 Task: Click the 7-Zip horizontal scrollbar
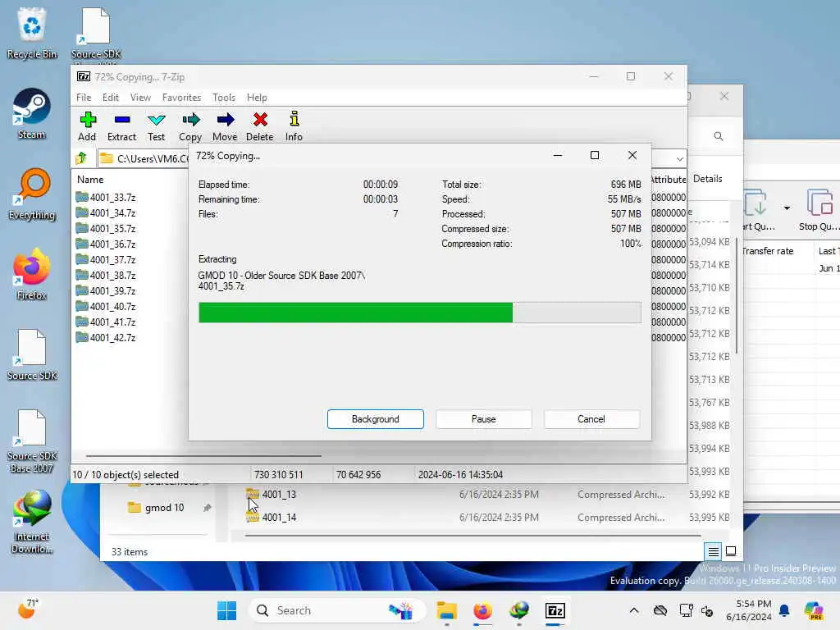point(203,456)
